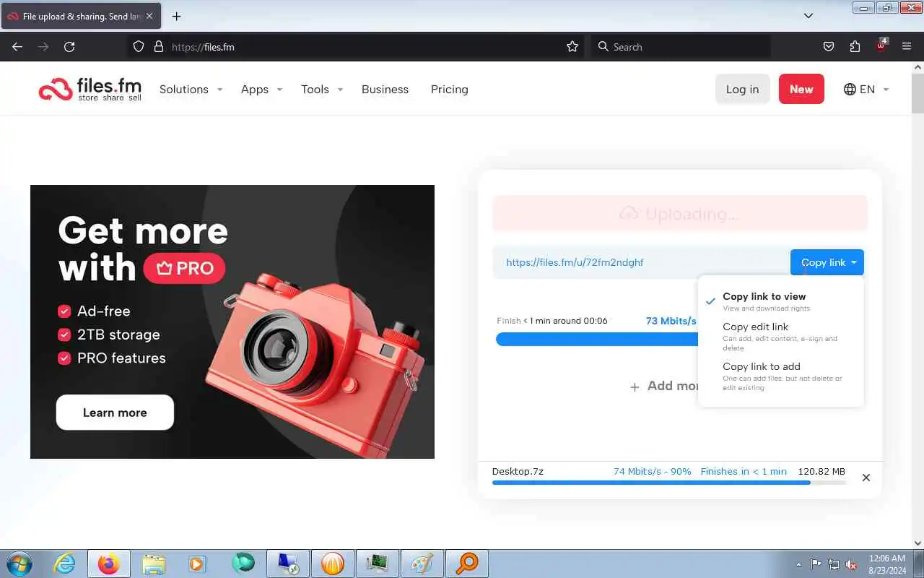Click the uBlock Origin extension icon

pyautogui.click(x=881, y=45)
